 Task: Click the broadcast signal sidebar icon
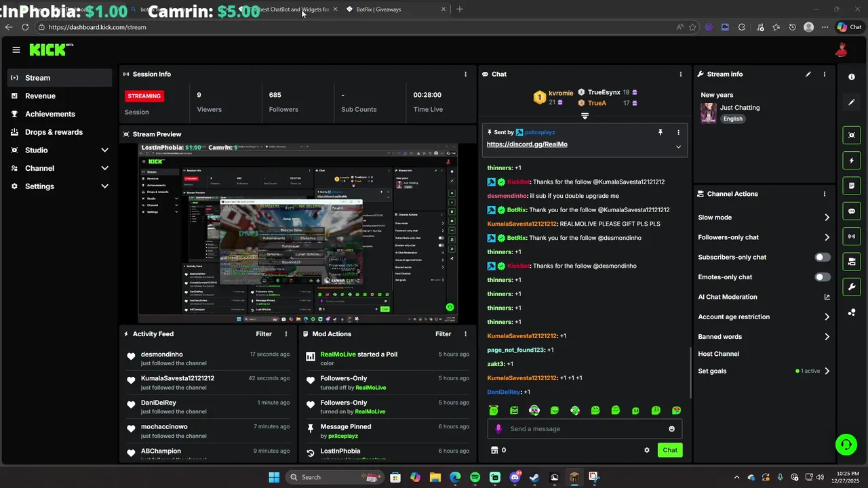852,236
